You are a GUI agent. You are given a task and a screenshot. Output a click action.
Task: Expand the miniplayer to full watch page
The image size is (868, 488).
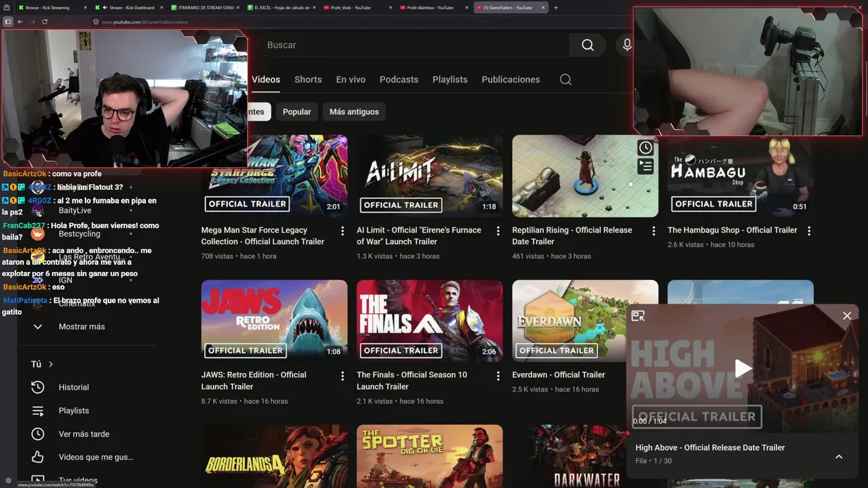coord(638,316)
